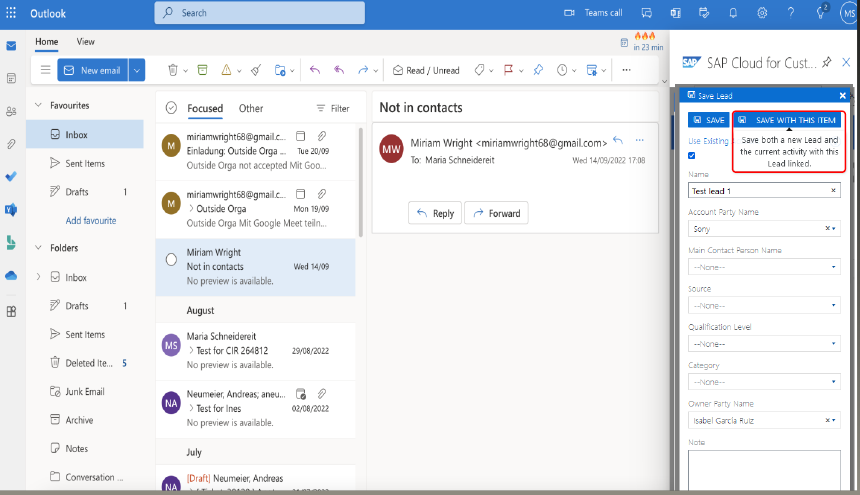Open Settings gear icon

(x=762, y=13)
